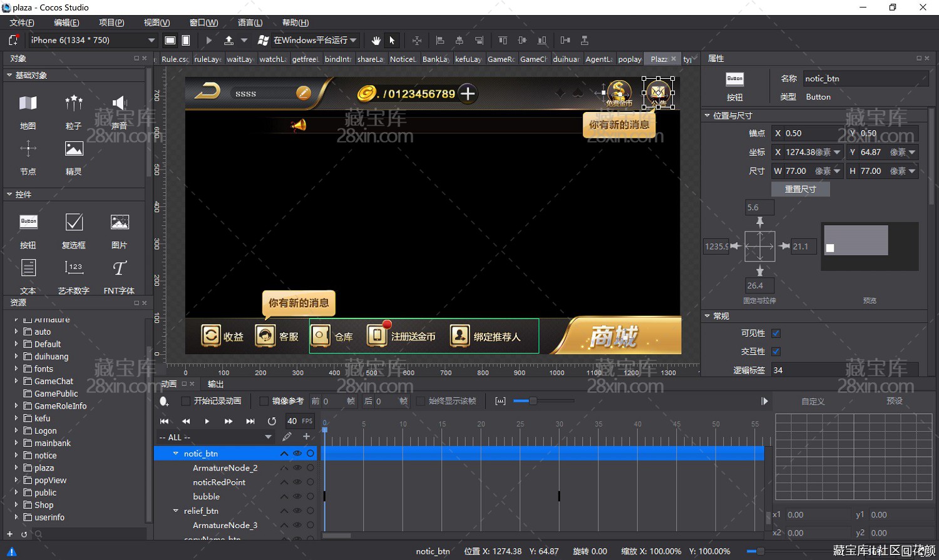Viewport: 939px width, 560px height.
Task: Enable the 开始记录动画 record animation checkbox
Action: coord(185,401)
